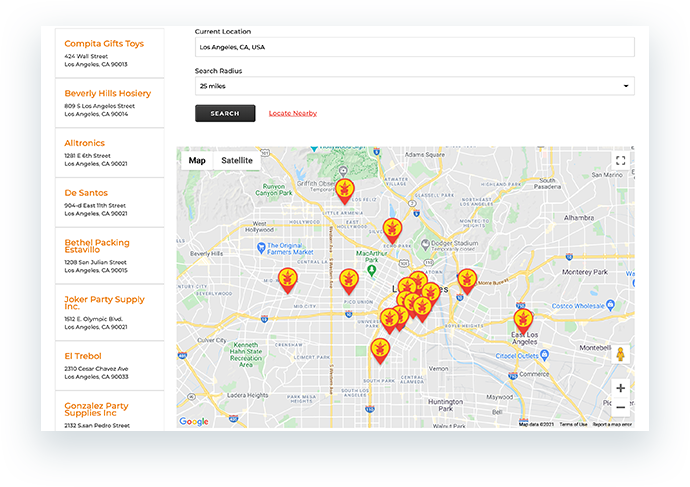This screenshot has width=690, height=487.
Task: Zoom in on the map
Action: coord(620,388)
